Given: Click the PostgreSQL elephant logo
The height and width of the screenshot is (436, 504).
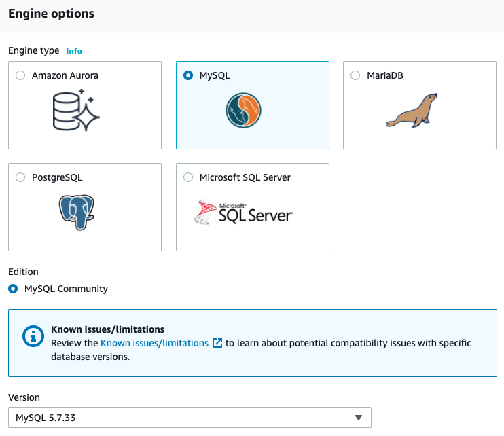Looking at the screenshot, I should tap(77, 212).
